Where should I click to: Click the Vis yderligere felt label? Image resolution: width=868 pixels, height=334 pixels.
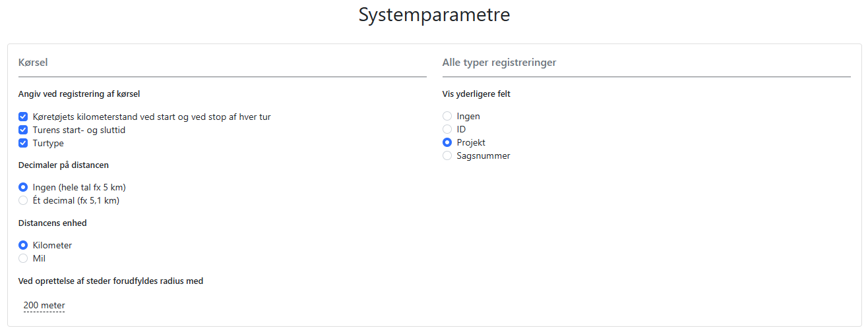[x=476, y=94]
